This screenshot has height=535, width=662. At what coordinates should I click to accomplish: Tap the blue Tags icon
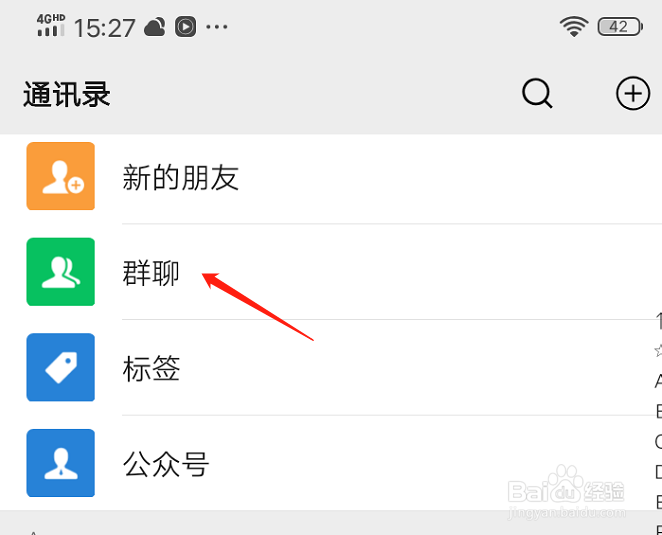click(x=61, y=367)
